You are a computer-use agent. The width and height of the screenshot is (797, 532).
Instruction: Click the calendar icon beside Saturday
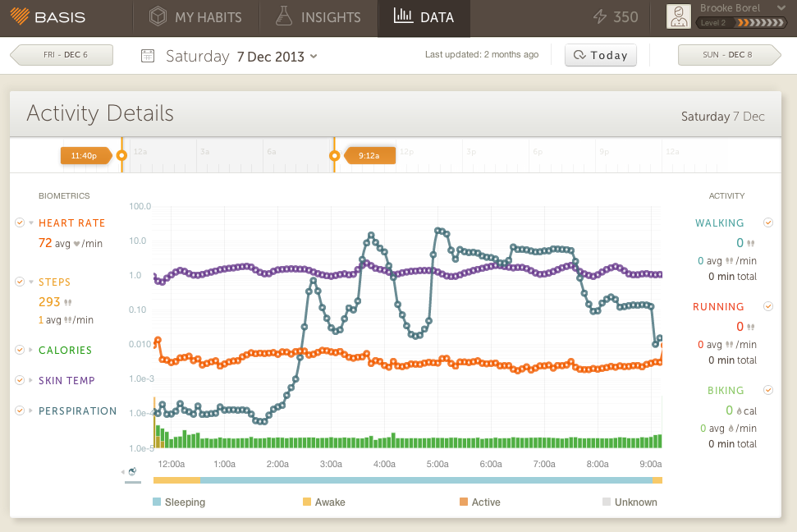148,56
